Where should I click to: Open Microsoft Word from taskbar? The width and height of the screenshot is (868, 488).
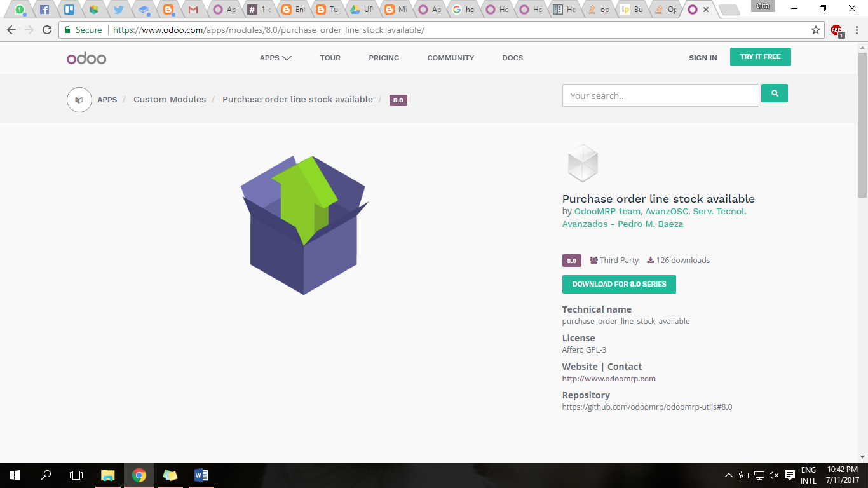tap(201, 475)
